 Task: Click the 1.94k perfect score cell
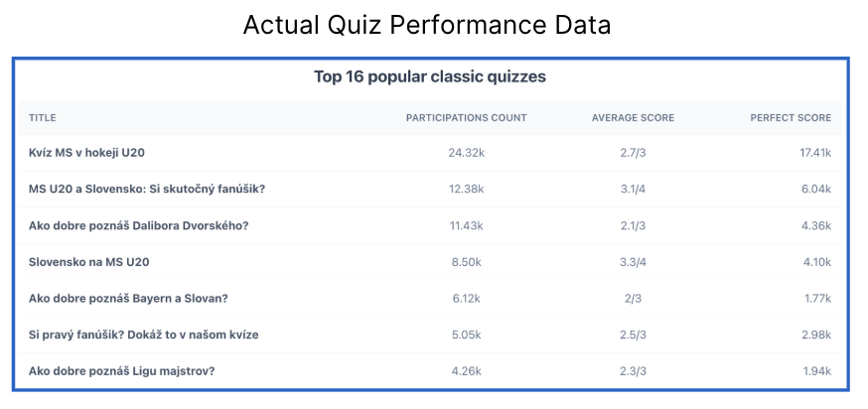pos(817,371)
